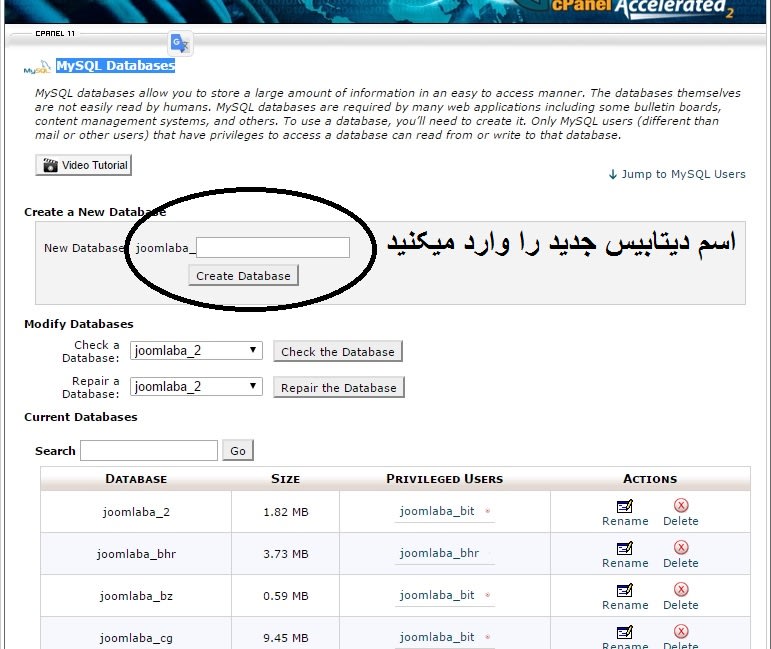Click Delete icon for joomlaba_bhr

[681, 547]
